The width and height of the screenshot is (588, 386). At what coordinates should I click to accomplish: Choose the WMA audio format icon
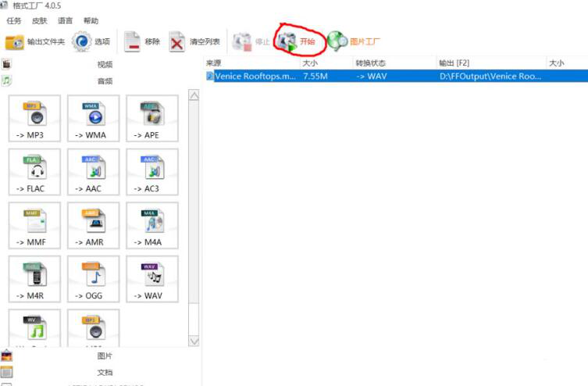point(94,120)
